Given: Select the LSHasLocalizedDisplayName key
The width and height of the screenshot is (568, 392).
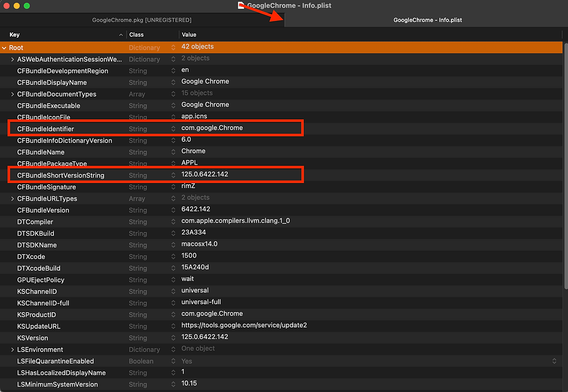Looking at the screenshot, I should pos(61,373).
